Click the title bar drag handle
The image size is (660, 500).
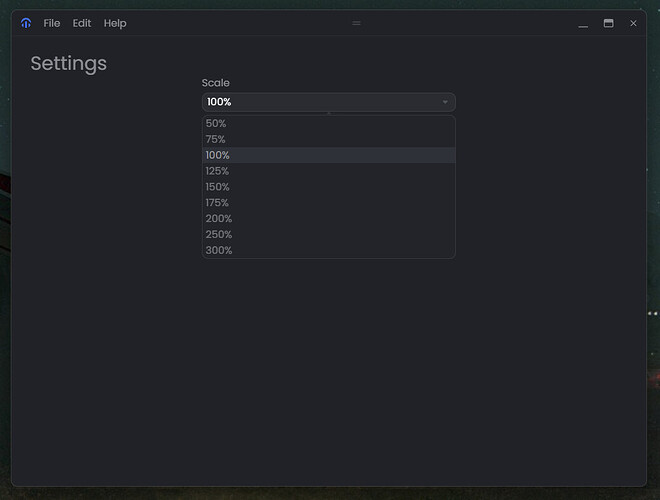coord(356,23)
